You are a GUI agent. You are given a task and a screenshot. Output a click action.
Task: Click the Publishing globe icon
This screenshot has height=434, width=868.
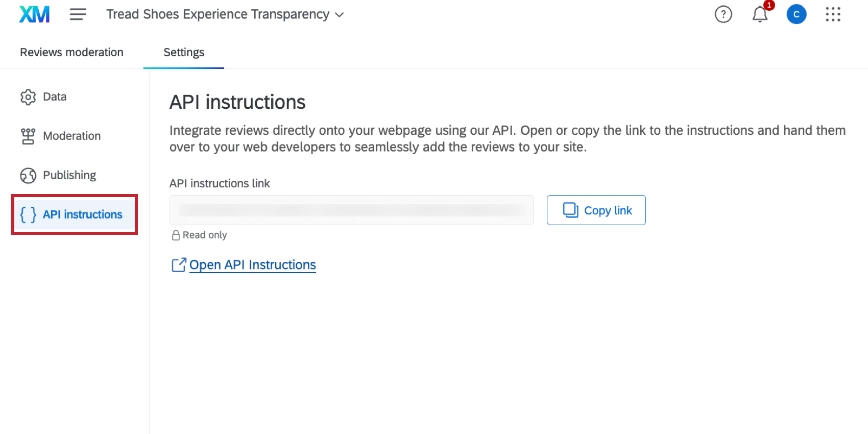point(28,176)
